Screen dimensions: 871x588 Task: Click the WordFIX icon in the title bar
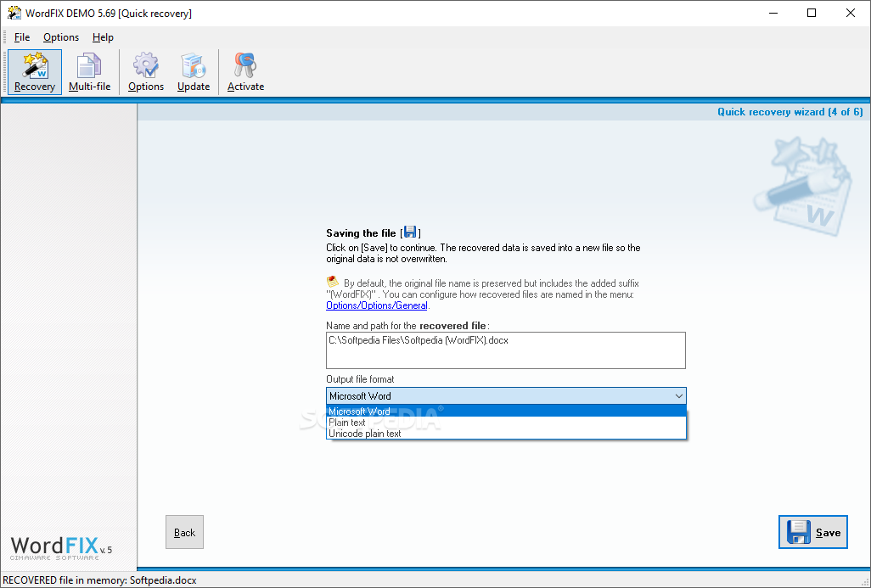point(14,13)
